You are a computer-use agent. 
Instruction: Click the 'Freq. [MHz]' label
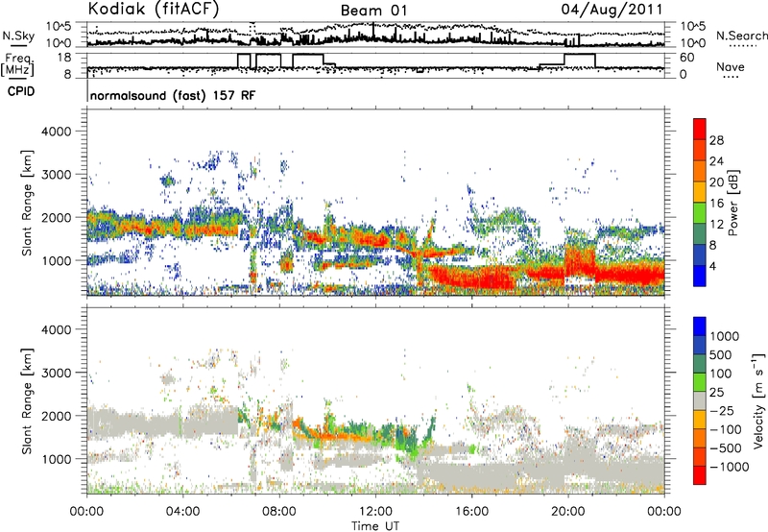pyautogui.click(x=17, y=64)
